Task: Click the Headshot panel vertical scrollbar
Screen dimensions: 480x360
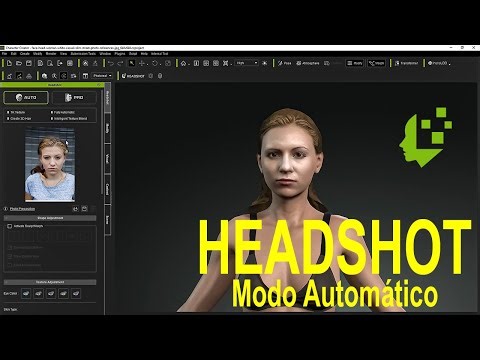Action: coord(102,142)
